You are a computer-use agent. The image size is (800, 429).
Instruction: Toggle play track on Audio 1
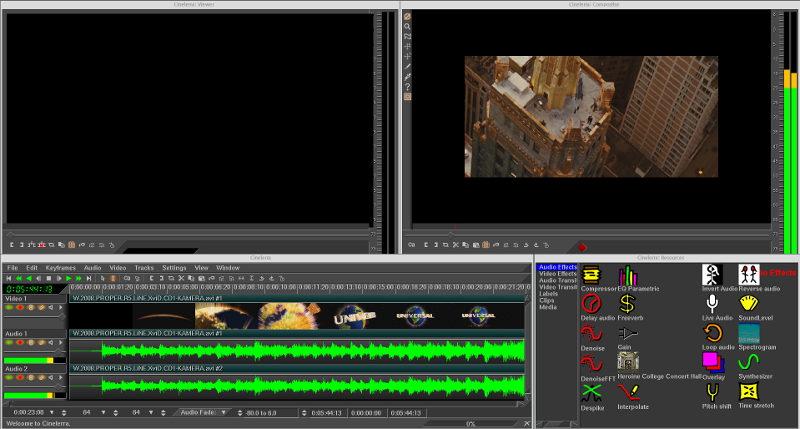click(9, 343)
